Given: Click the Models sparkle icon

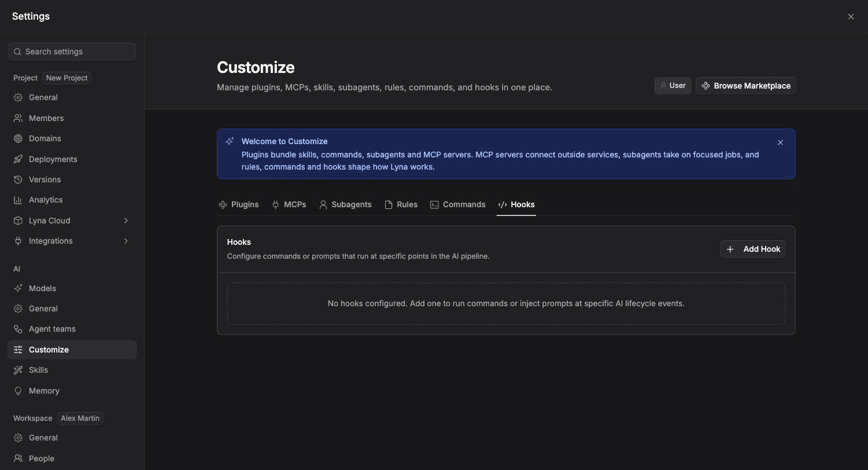Looking at the screenshot, I should point(18,288).
